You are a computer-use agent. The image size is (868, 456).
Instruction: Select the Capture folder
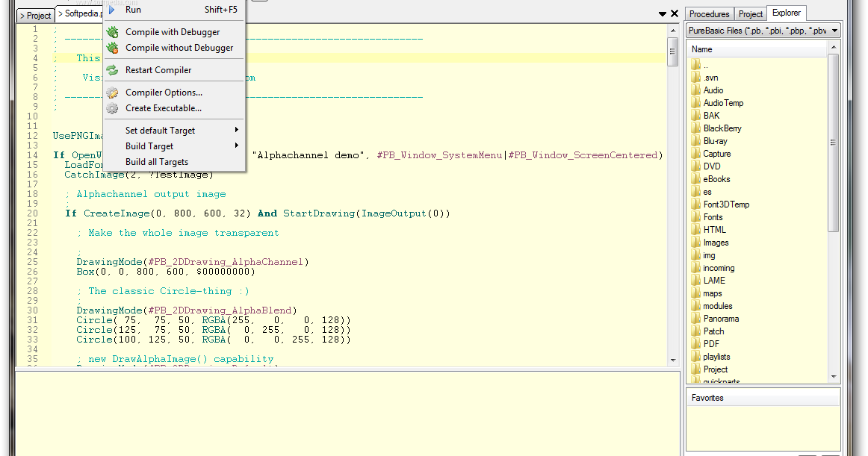point(717,154)
